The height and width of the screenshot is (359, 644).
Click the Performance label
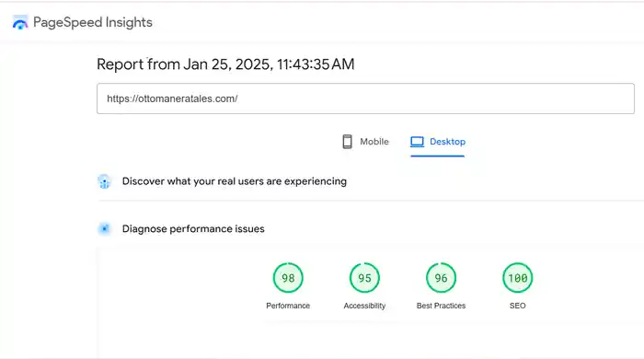pyautogui.click(x=288, y=306)
